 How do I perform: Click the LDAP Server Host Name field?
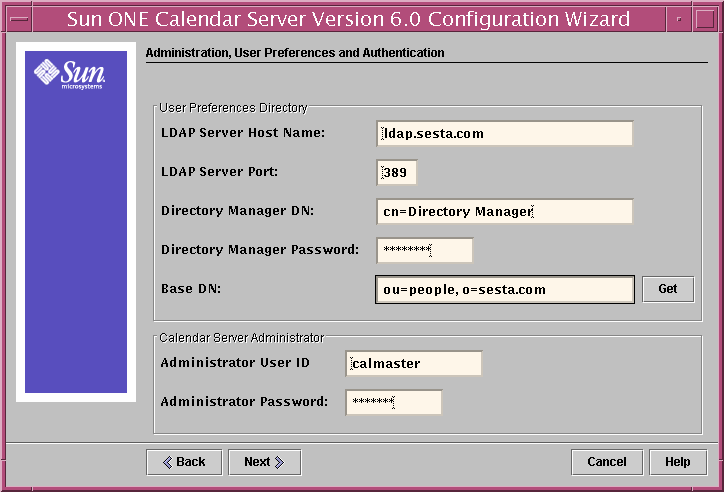pos(505,133)
